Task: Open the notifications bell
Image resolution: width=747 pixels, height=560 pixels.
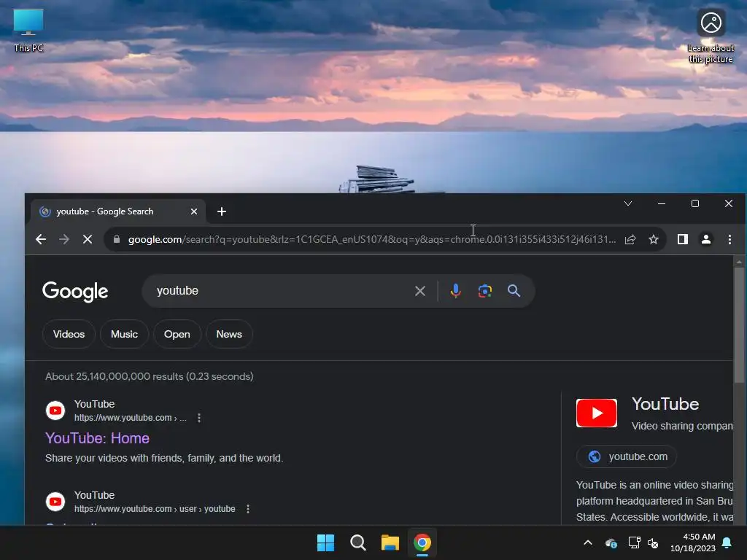Action: click(727, 542)
